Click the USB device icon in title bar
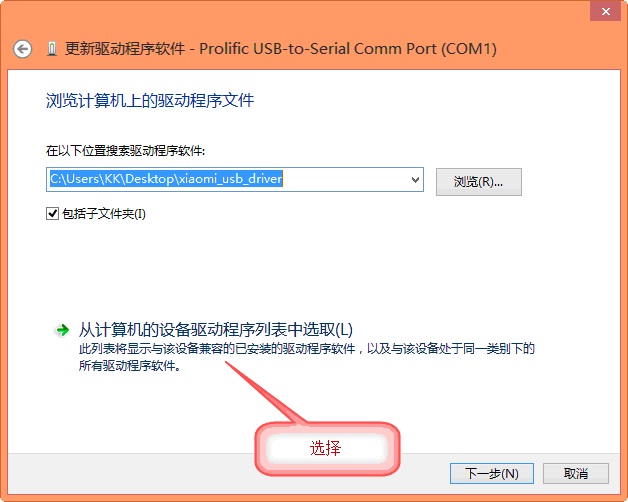This screenshot has width=628, height=502. (x=52, y=49)
